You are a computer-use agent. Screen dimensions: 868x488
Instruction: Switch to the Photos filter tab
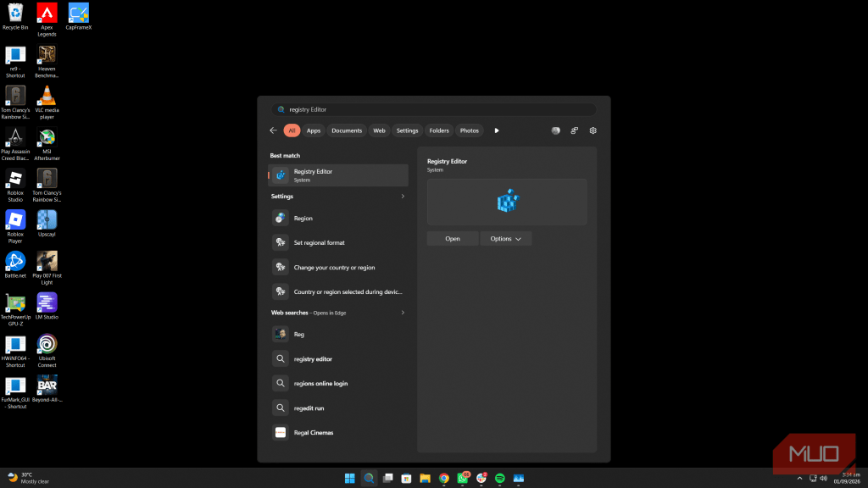(470, 130)
